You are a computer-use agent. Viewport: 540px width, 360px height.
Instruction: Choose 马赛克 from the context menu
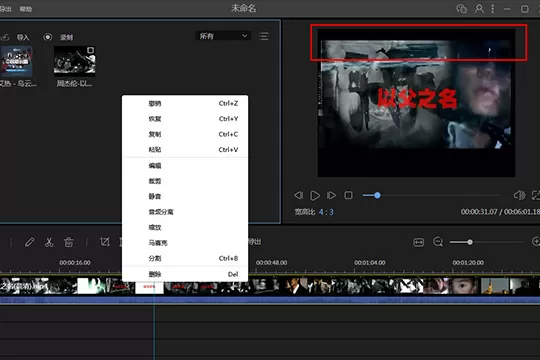[x=185, y=243]
